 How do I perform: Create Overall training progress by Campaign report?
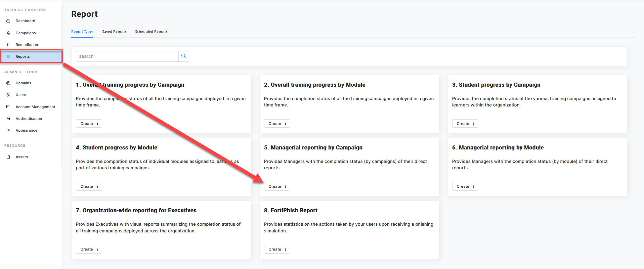point(89,124)
